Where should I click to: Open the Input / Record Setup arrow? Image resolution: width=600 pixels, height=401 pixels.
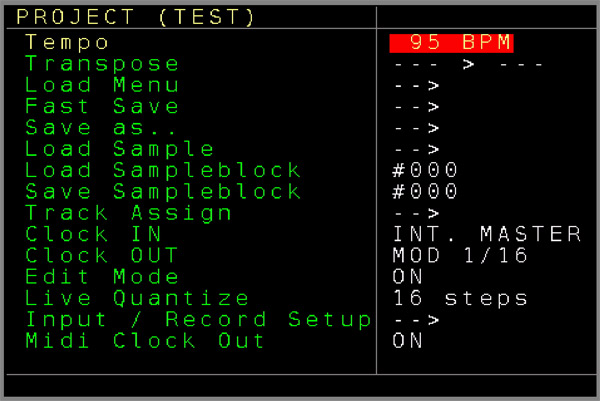[416, 320]
